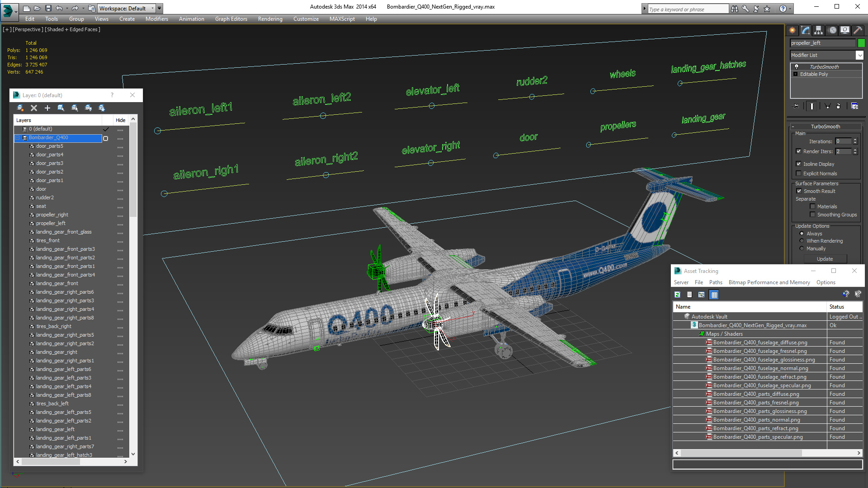Open the quick access toolbar customize arrow

coord(160,8)
